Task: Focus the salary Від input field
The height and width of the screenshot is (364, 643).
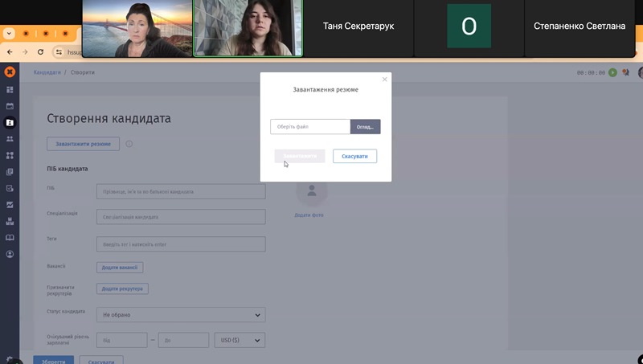Action: [x=122, y=340]
